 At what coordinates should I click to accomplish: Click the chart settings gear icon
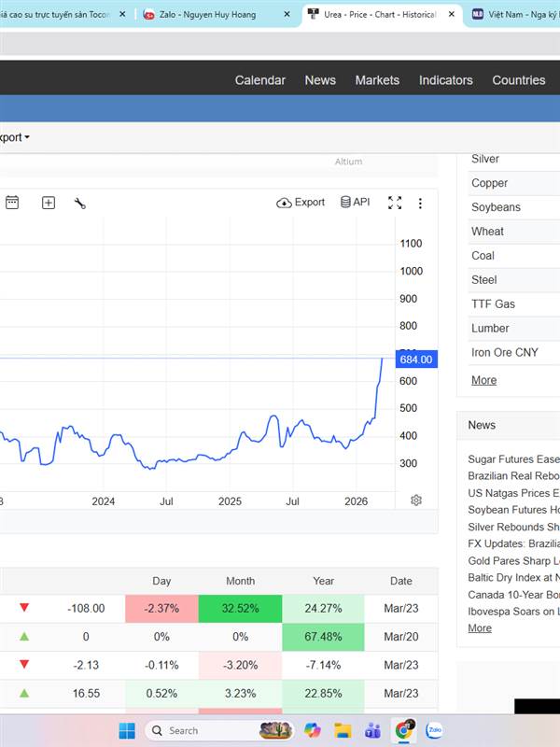tap(416, 500)
